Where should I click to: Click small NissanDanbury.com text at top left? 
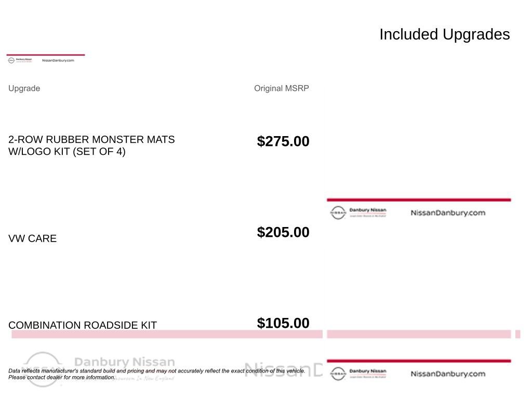pyautogui.click(x=58, y=60)
